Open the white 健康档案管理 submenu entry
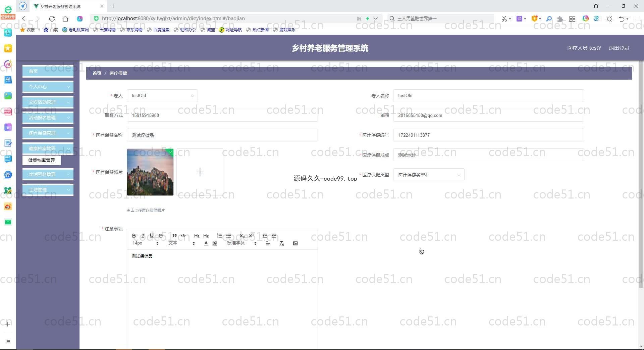This screenshot has height=350, width=644. click(42, 160)
